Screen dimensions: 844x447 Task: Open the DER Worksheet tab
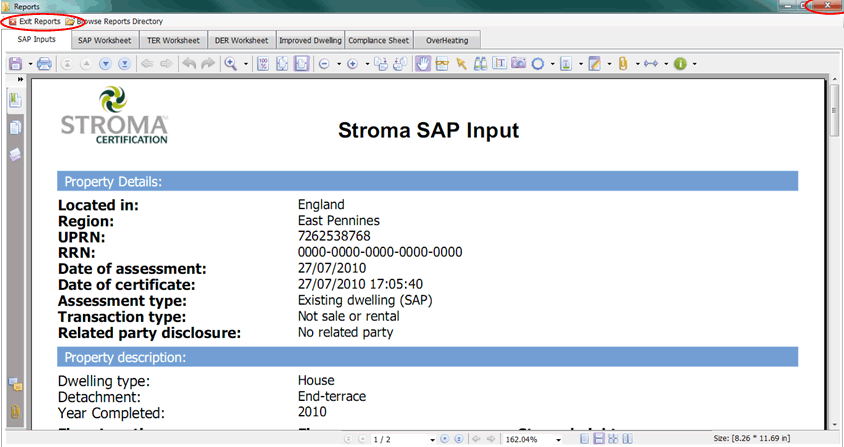click(241, 40)
